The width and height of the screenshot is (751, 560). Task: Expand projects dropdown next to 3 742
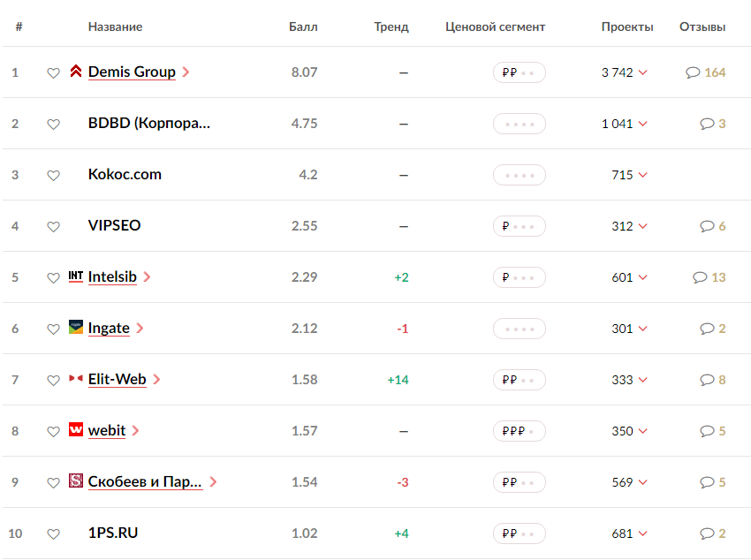[643, 72]
